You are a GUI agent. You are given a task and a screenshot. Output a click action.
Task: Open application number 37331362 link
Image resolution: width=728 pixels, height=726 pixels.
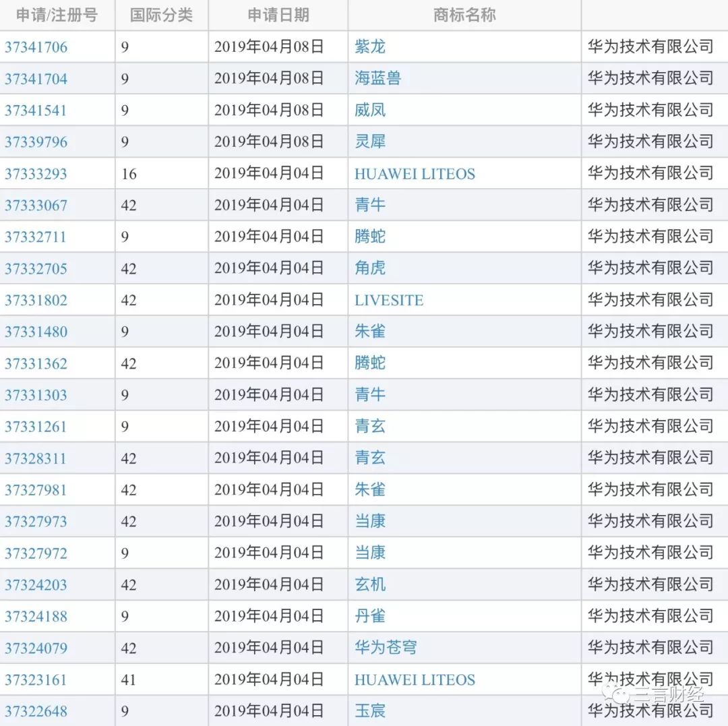(36, 363)
